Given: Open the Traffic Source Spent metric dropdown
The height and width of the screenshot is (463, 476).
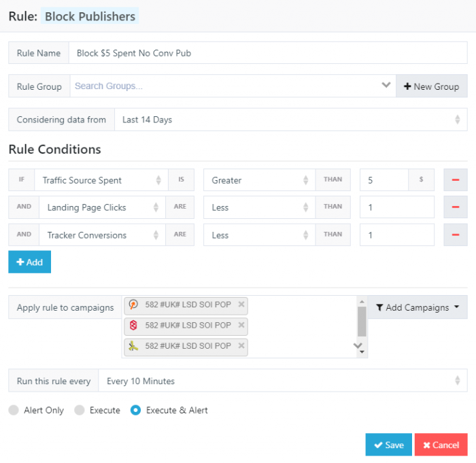Looking at the screenshot, I should pyautogui.click(x=101, y=180).
